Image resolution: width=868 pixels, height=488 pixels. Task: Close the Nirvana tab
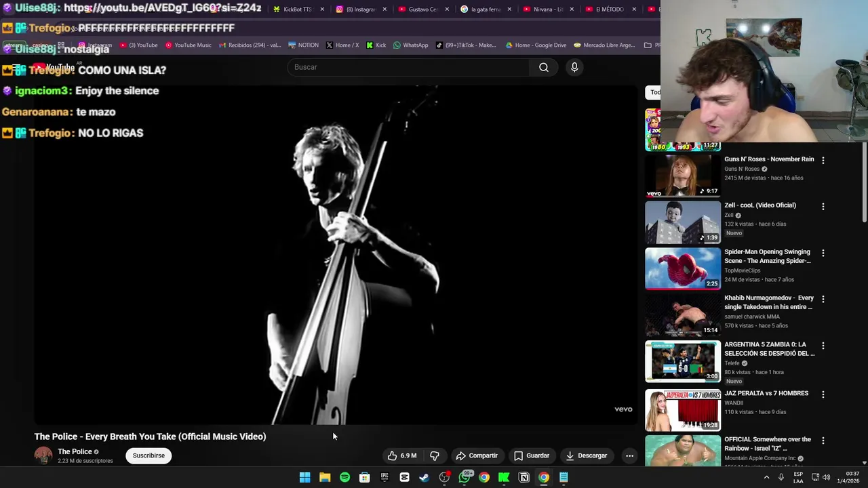[x=572, y=9]
